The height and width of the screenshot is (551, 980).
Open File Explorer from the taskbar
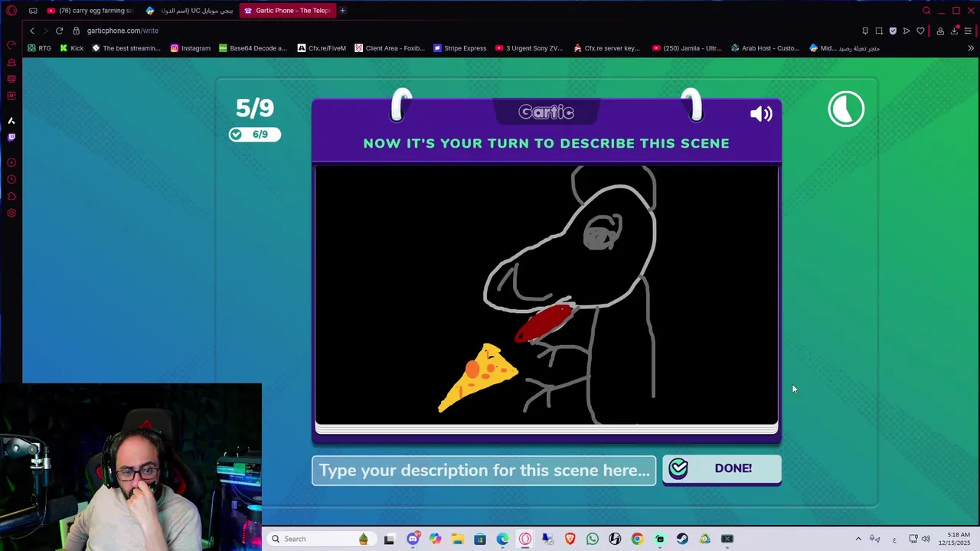coord(457,539)
